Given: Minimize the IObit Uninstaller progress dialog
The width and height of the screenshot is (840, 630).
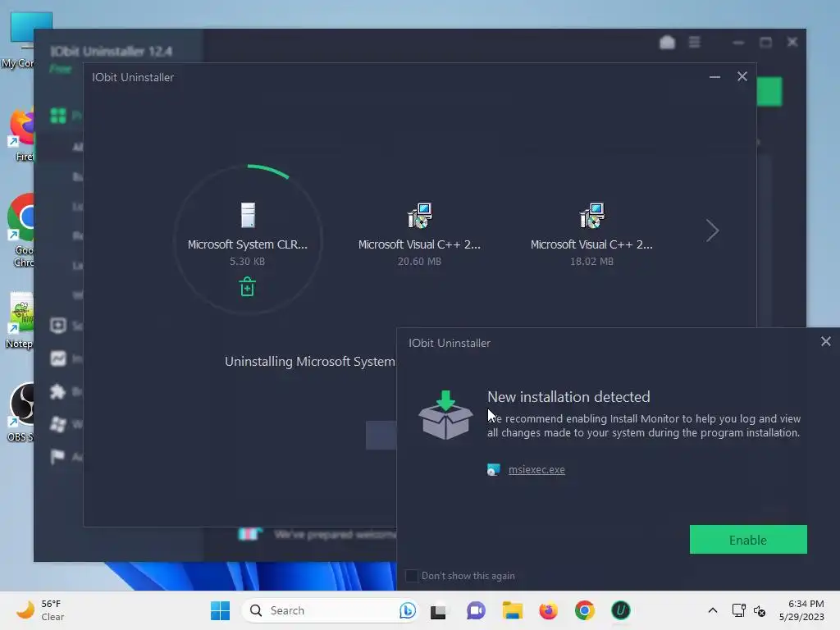Looking at the screenshot, I should 714,77.
